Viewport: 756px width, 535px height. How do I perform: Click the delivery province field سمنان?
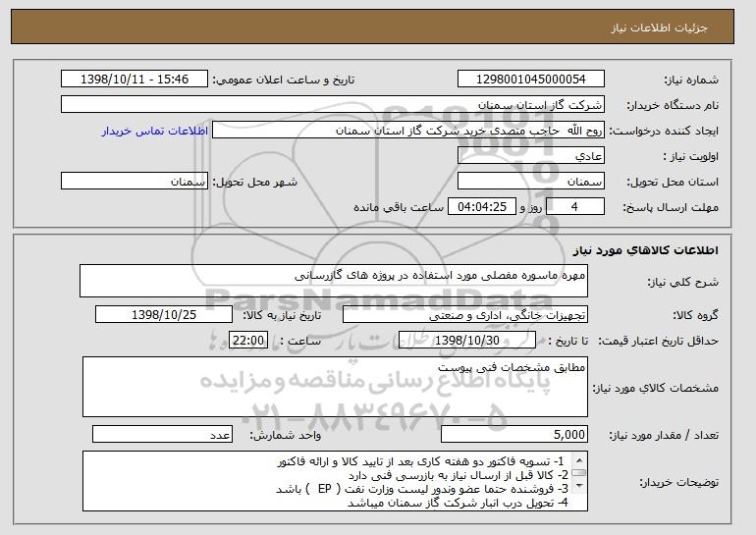(x=531, y=182)
